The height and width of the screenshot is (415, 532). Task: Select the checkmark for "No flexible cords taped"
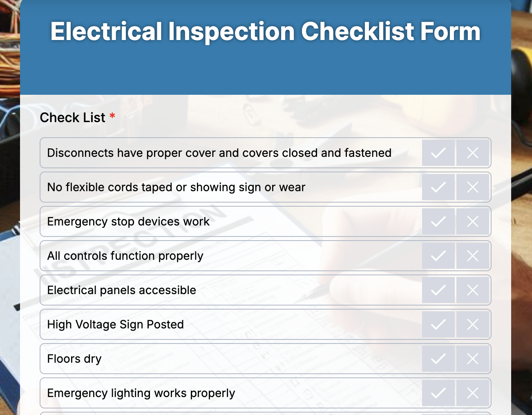click(438, 187)
